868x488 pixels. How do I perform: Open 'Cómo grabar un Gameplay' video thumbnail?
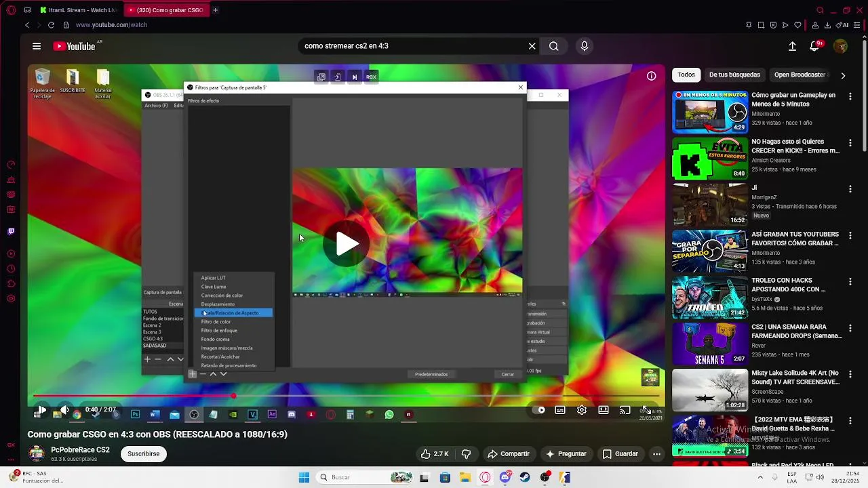tap(710, 112)
